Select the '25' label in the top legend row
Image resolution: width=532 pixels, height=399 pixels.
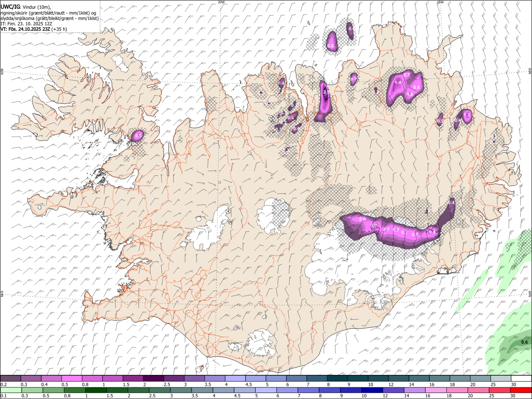pyautogui.click(x=492, y=384)
